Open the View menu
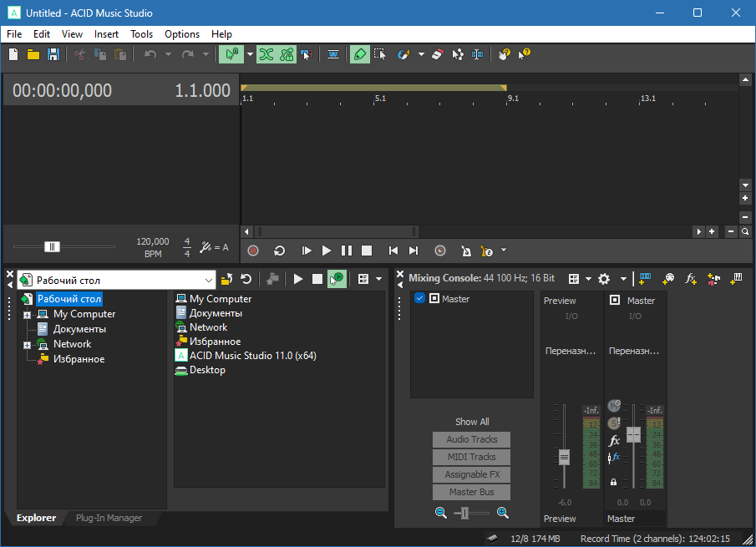 [x=72, y=34]
